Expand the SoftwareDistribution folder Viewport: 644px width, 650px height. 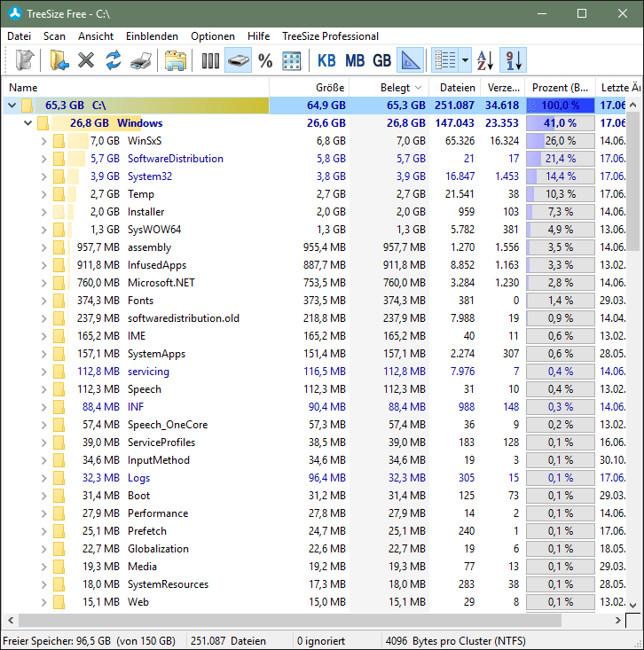tap(44, 159)
